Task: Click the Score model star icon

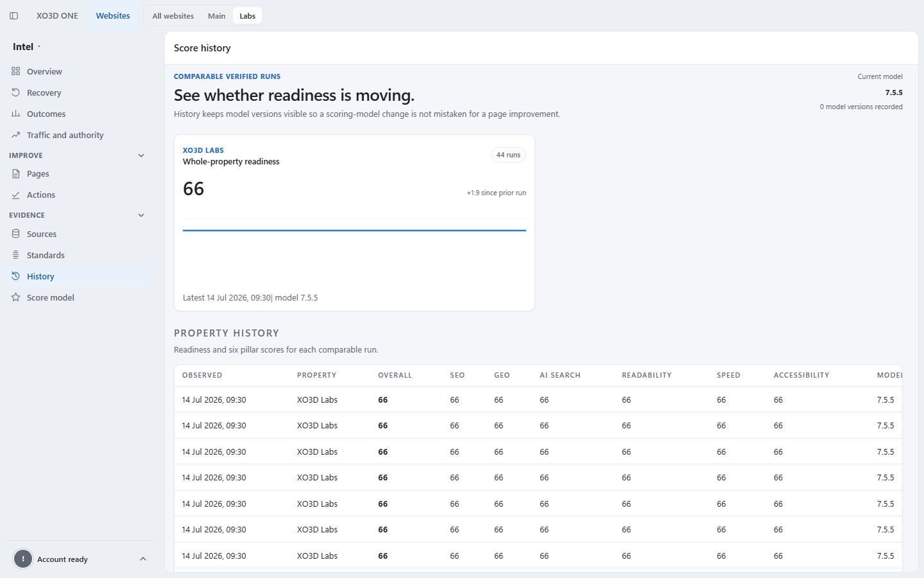Action: point(16,297)
